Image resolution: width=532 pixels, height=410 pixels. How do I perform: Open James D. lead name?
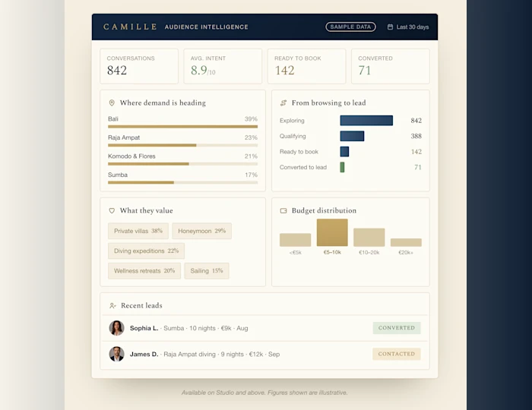pyautogui.click(x=144, y=354)
